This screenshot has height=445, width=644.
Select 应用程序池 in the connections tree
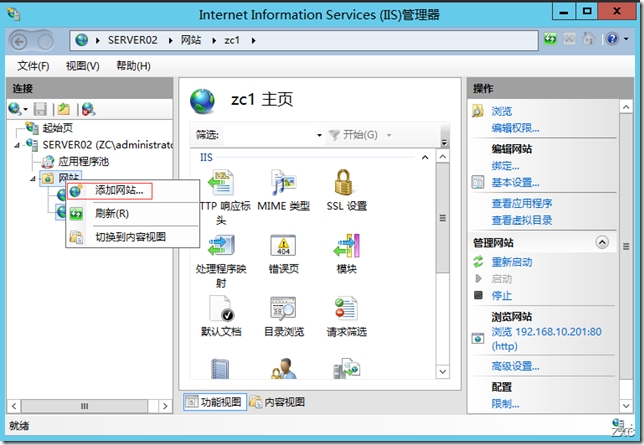point(83,161)
